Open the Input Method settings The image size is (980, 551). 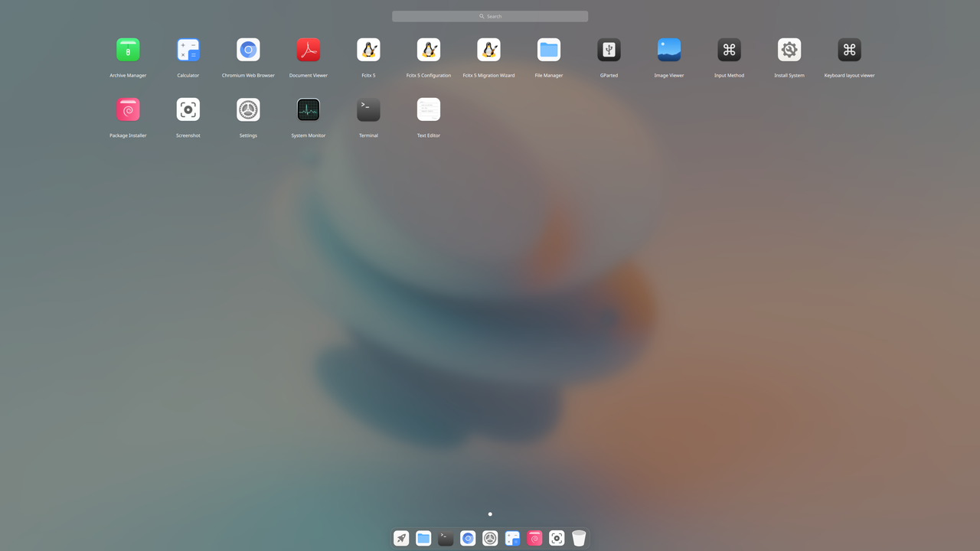pos(729,49)
